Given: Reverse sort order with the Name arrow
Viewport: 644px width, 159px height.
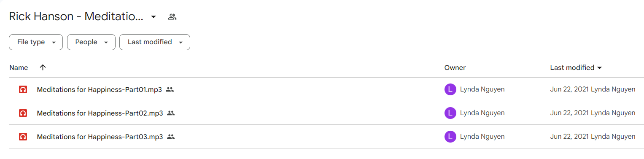Looking at the screenshot, I should coord(43,67).
